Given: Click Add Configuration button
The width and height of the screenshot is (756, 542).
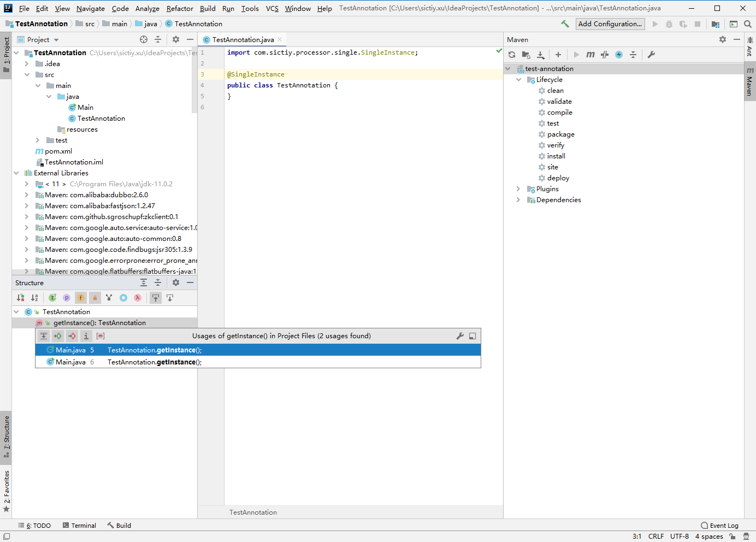Looking at the screenshot, I should coord(610,24).
